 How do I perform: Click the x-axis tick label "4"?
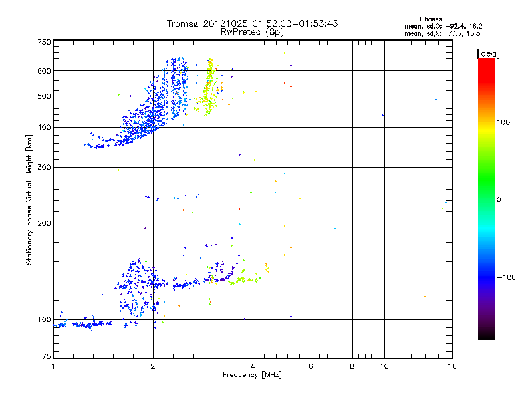tap(253, 366)
